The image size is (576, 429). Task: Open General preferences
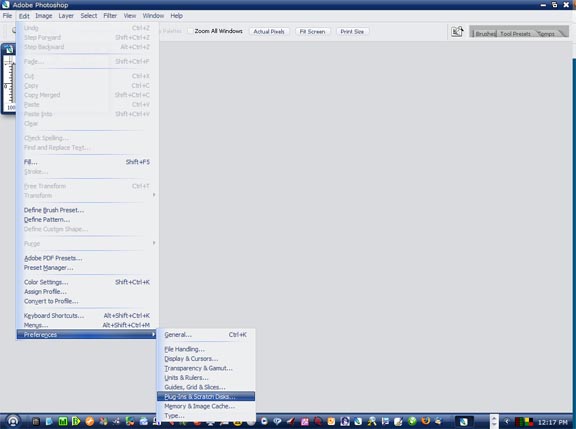coord(206,335)
